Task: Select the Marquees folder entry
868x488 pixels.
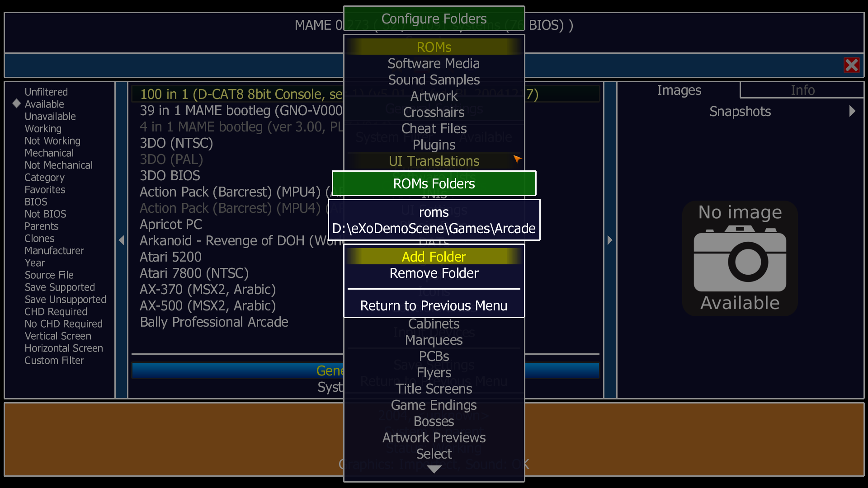Action: click(x=434, y=340)
